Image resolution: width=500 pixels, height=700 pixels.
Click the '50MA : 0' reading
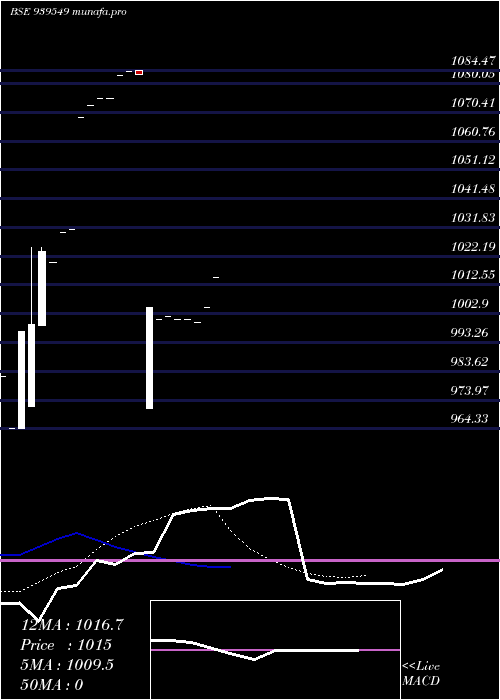pos(52,685)
